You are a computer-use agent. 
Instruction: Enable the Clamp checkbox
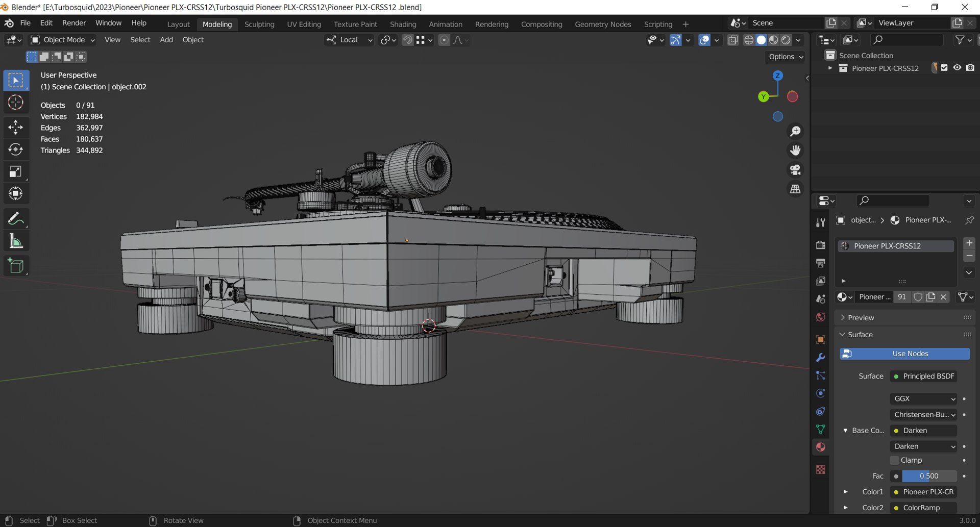point(894,460)
